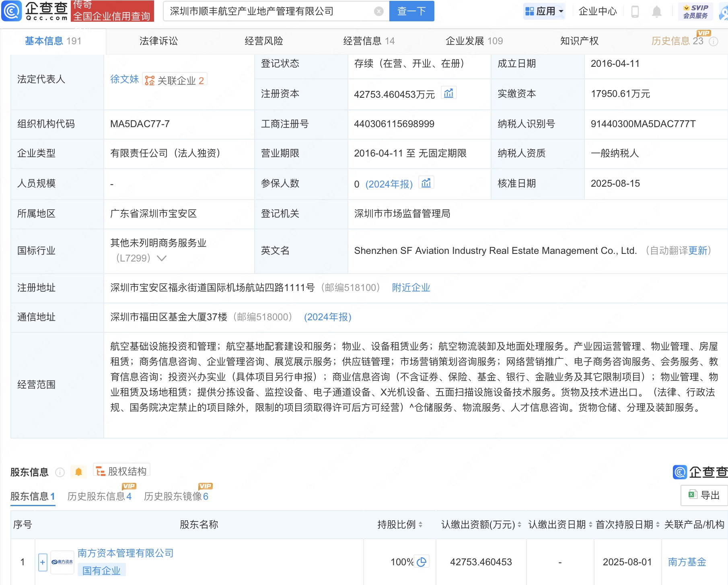This screenshot has height=585, width=728.
Task: Open 关联企业 2 badge
Action: tap(175, 80)
